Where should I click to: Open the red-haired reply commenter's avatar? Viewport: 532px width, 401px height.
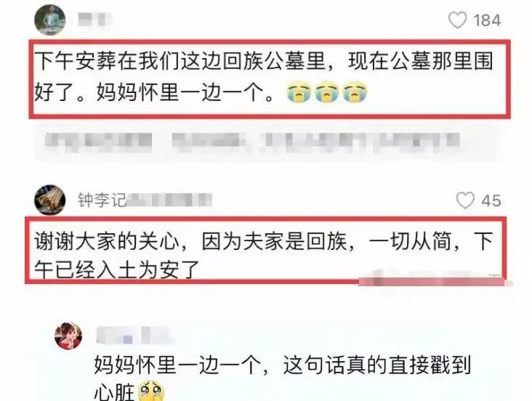point(68,336)
